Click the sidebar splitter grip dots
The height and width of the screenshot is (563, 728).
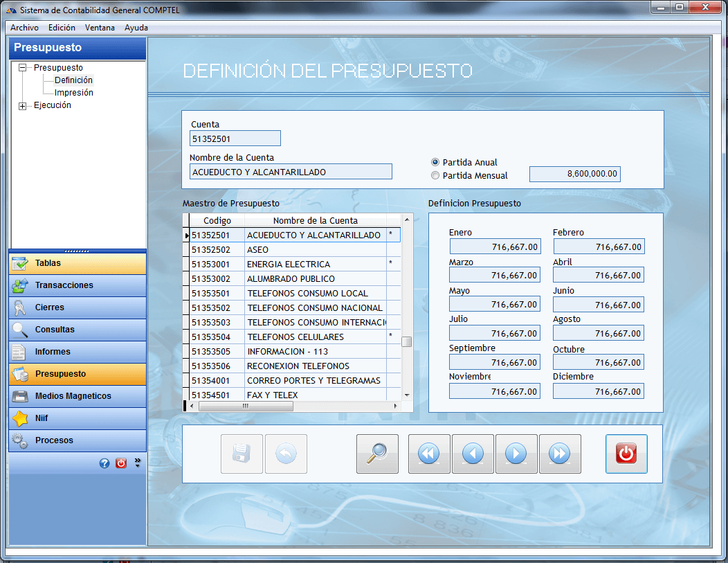click(x=77, y=251)
